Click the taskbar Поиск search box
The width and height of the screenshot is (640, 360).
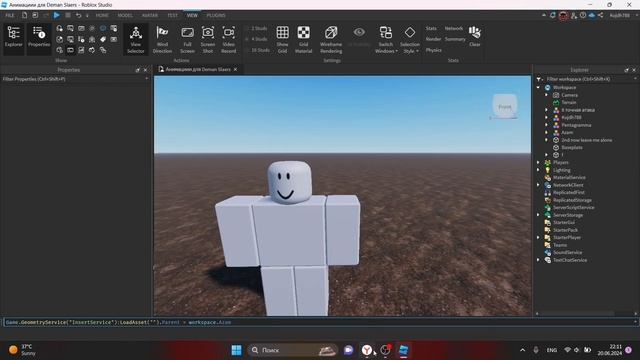pos(293,350)
